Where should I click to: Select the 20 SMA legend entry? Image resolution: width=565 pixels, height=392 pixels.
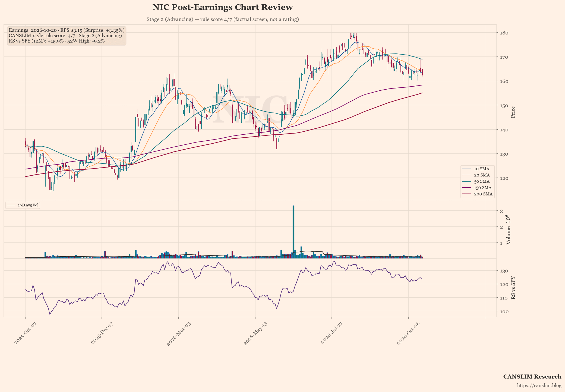click(x=477, y=175)
